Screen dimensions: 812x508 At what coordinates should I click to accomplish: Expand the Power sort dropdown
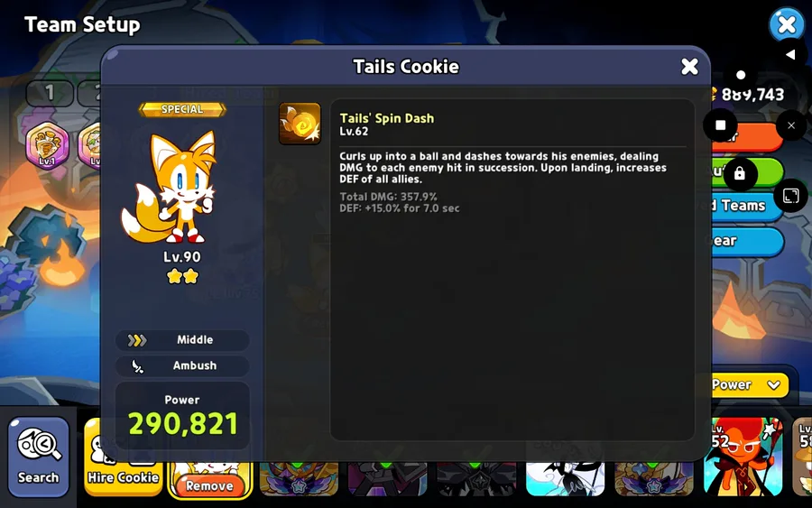pos(750,384)
